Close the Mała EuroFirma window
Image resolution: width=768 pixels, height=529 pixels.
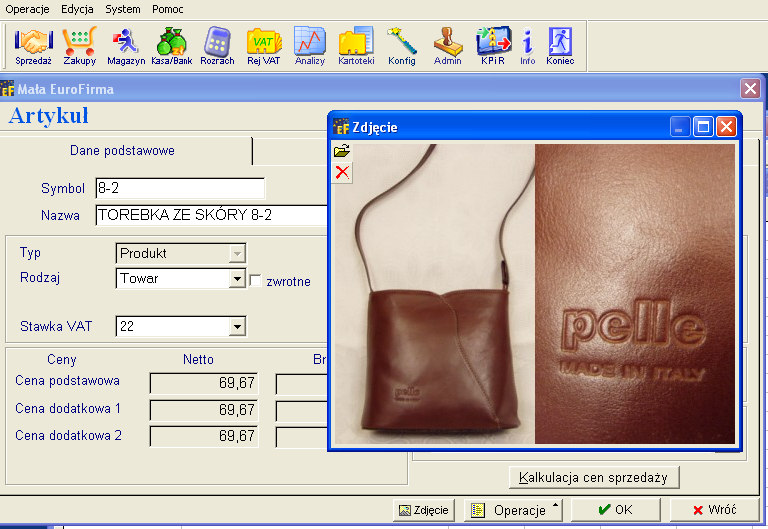coord(750,89)
